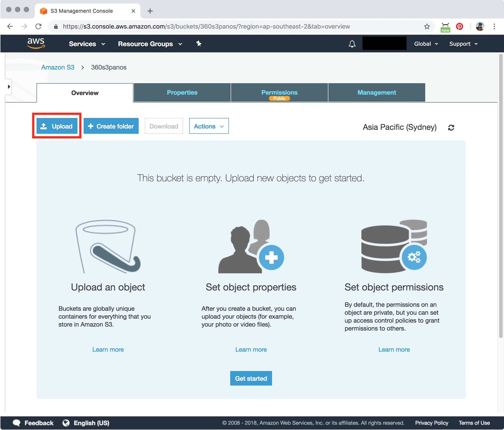The height and width of the screenshot is (430, 504).
Task: Expand the left sidebar arrow
Action: [x=9, y=86]
